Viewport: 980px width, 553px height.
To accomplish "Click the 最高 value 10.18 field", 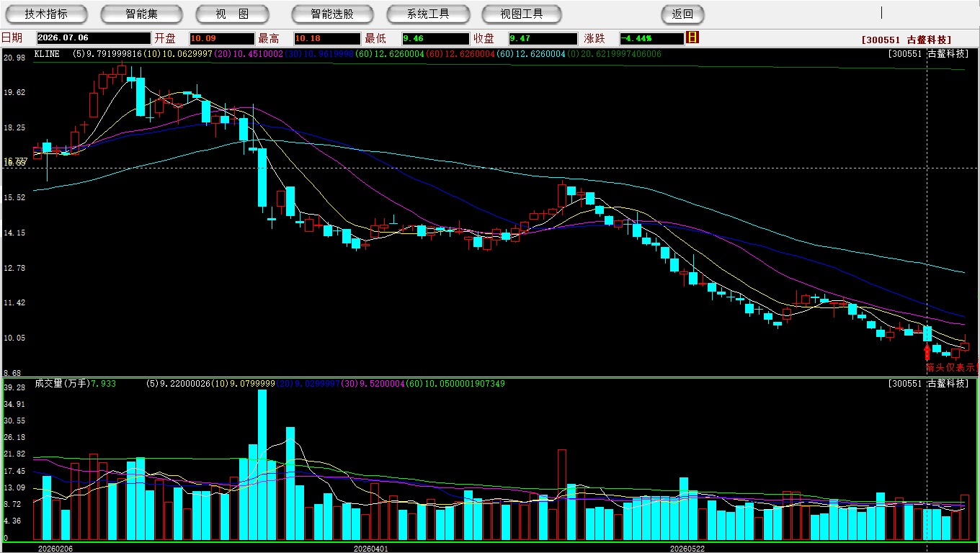I will [326, 38].
